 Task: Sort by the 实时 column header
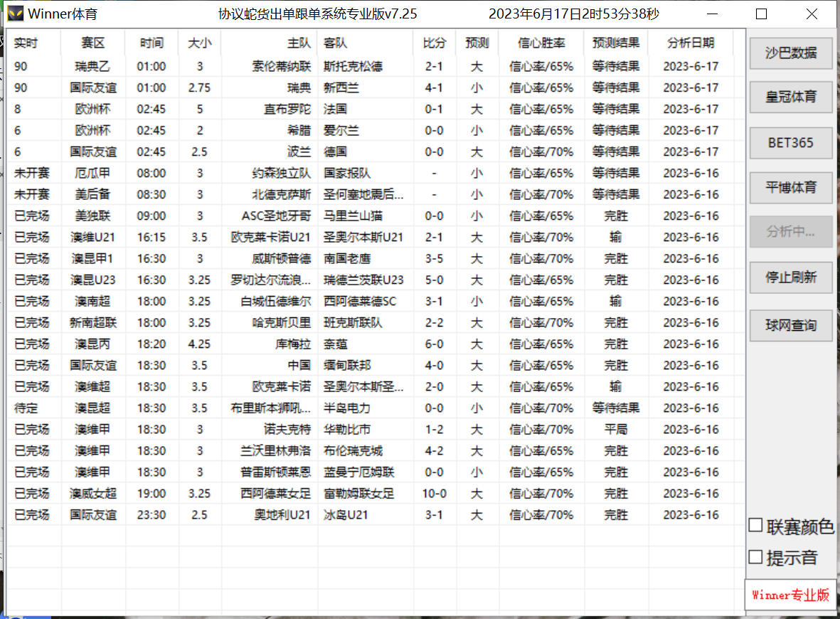point(33,43)
